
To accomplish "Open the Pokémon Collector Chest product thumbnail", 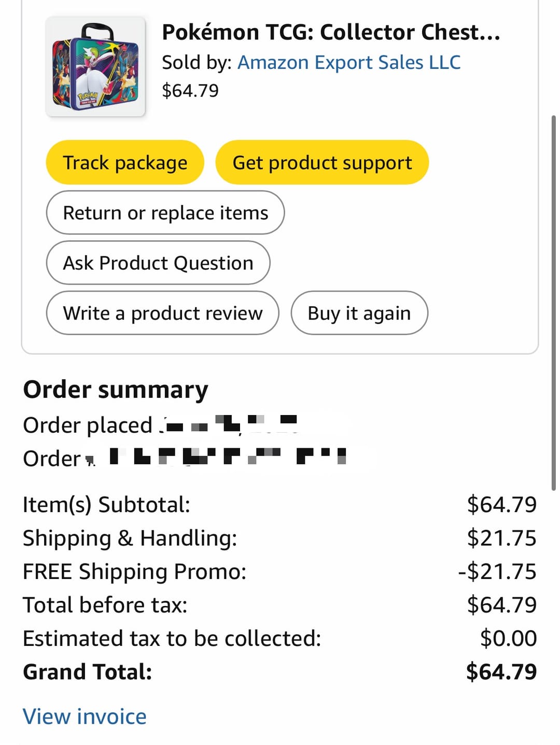I will (x=95, y=66).
